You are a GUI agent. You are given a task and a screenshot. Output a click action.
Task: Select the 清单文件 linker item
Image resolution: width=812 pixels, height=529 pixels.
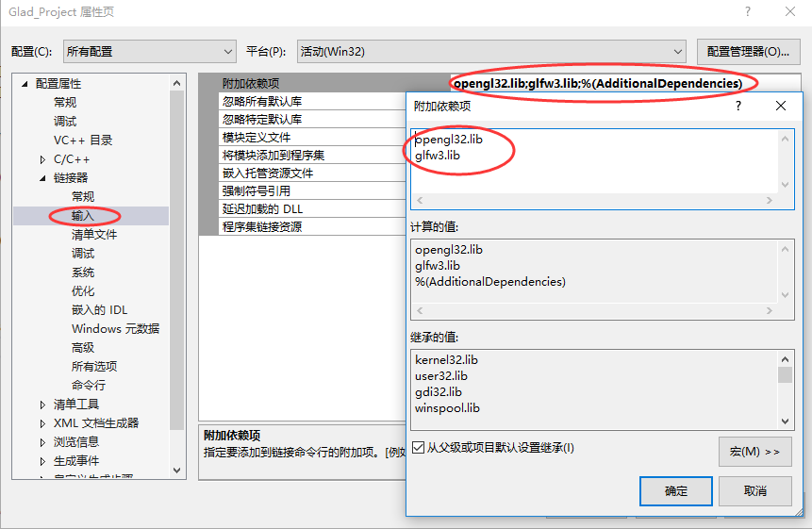pos(94,235)
